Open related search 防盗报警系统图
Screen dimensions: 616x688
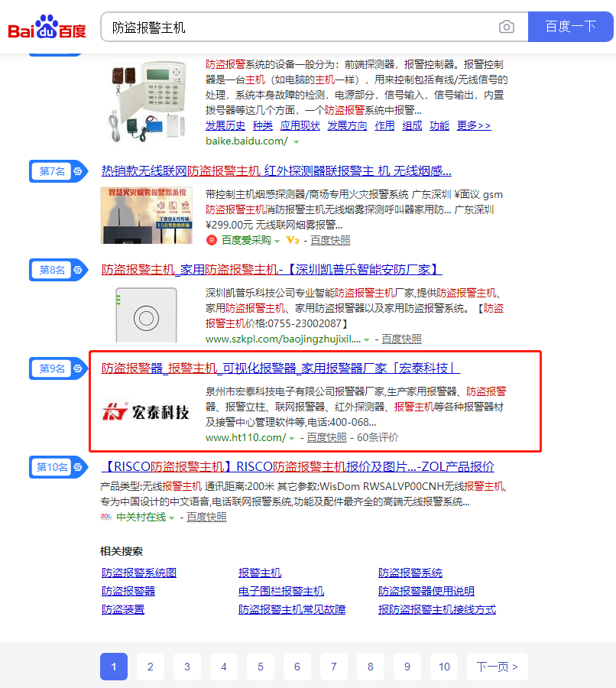139,573
